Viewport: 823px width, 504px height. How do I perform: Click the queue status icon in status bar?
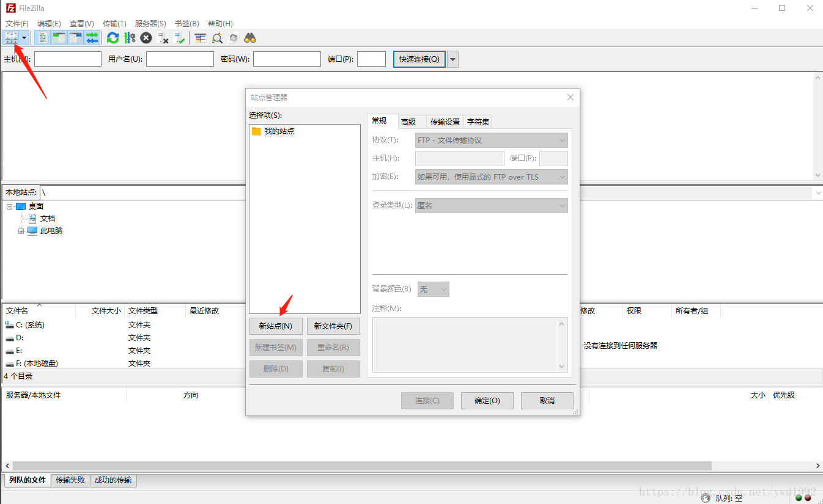pos(706,498)
